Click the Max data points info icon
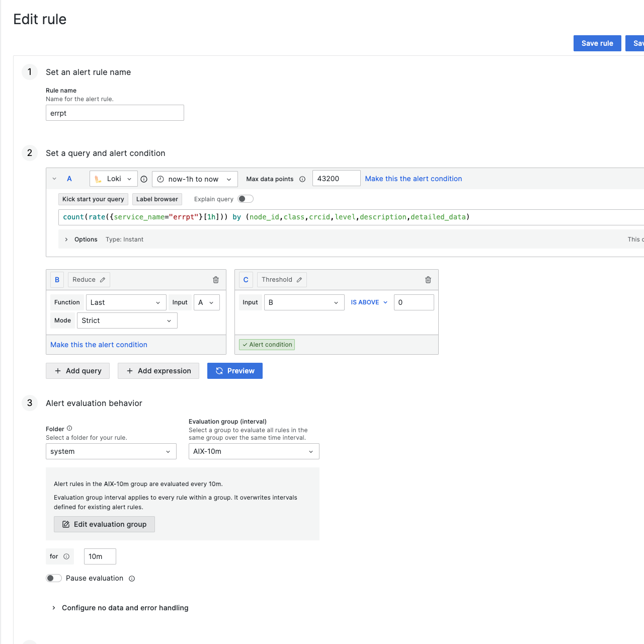This screenshot has height=644, width=644. 302,179
